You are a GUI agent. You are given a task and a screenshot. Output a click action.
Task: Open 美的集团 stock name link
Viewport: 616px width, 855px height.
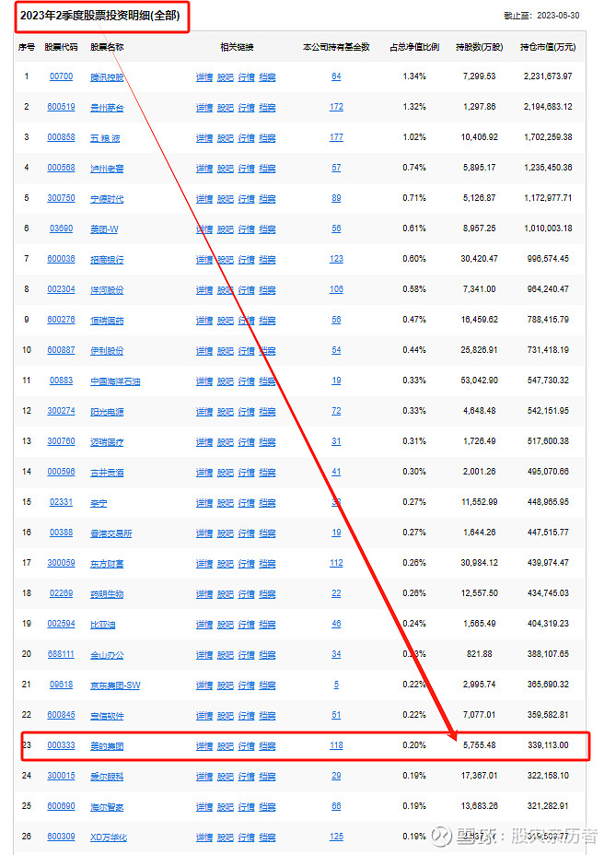click(x=107, y=746)
